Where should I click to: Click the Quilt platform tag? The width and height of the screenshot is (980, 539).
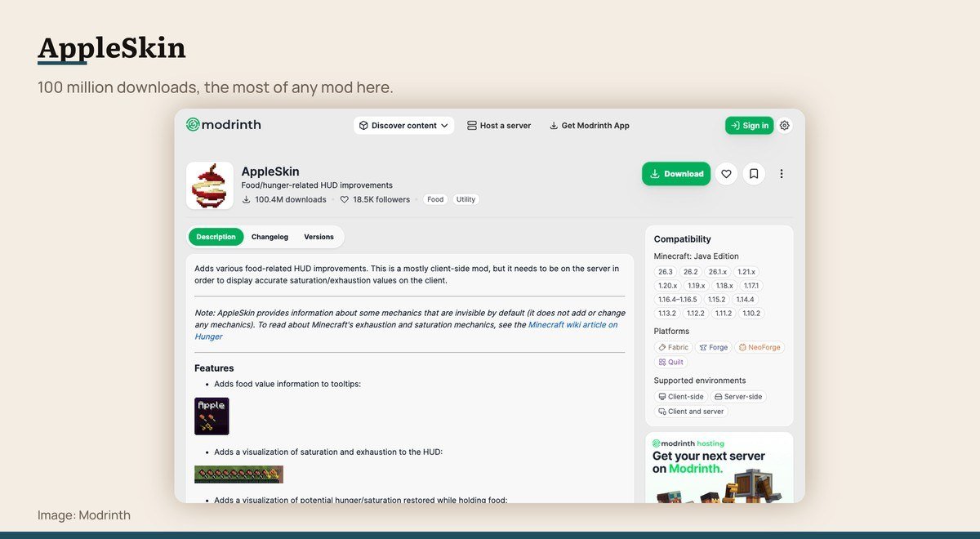coord(671,362)
